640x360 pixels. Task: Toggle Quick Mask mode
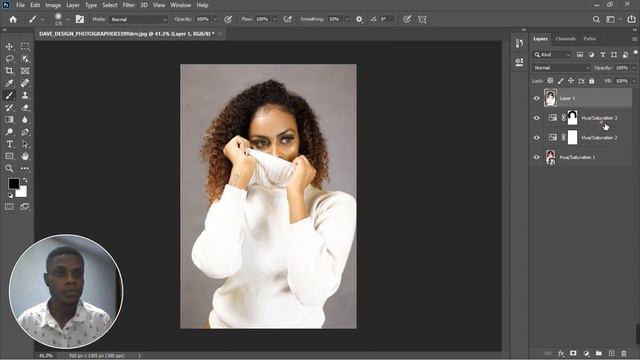9,207
